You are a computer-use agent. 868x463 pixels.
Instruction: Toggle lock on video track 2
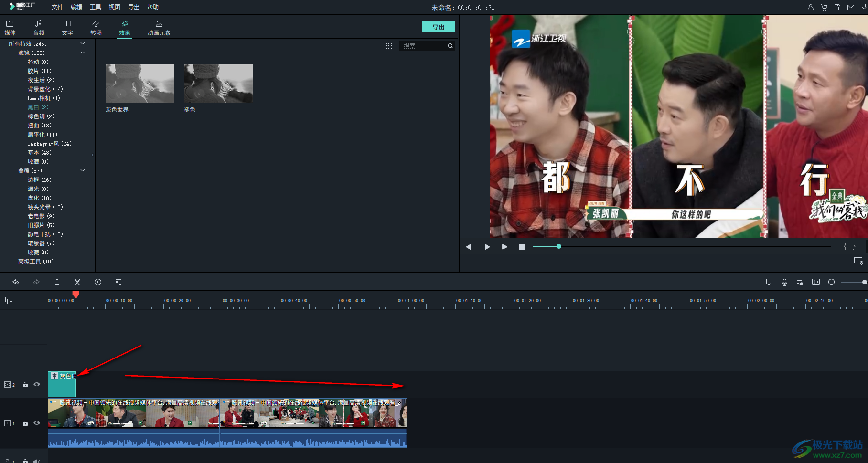(25, 385)
